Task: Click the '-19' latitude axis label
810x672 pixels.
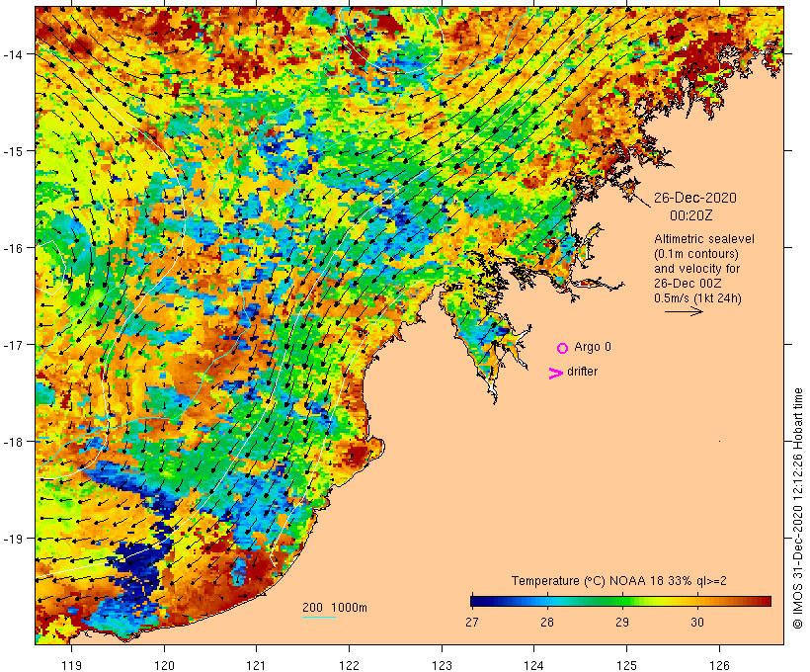Action: tap(12, 539)
